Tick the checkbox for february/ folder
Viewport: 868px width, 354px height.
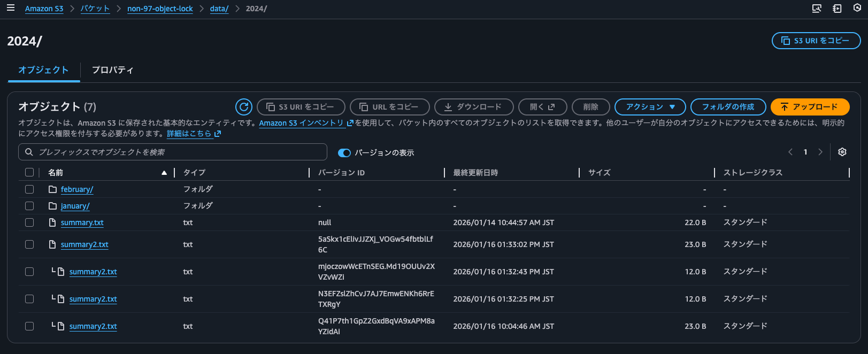29,189
